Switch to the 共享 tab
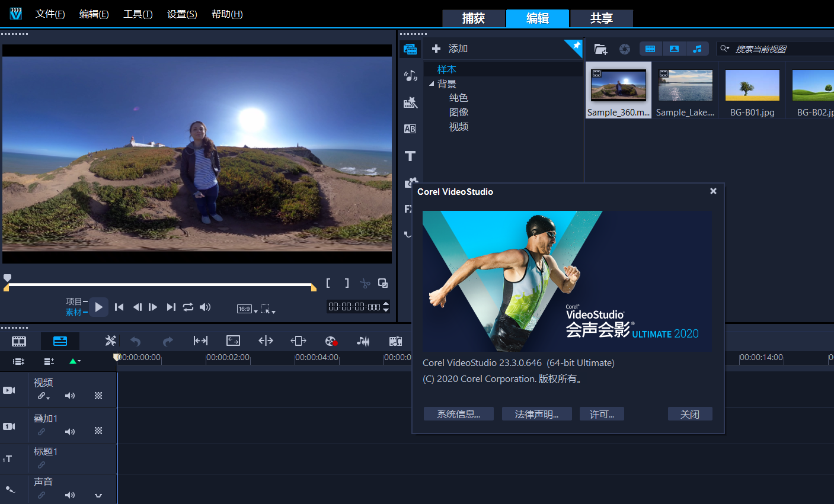The height and width of the screenshot is (504, 834). pos(602,18)
